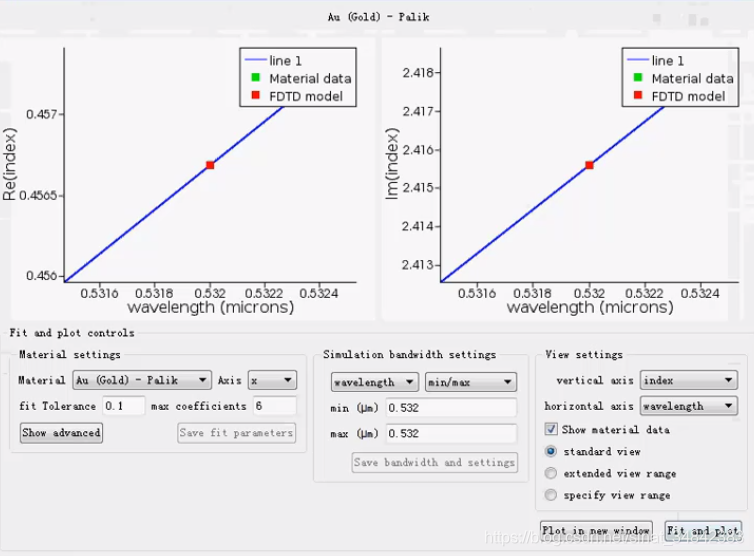
Task: Click the 2.418 tick label on the Im(index) axis
Action: click(x=418, y=73)
